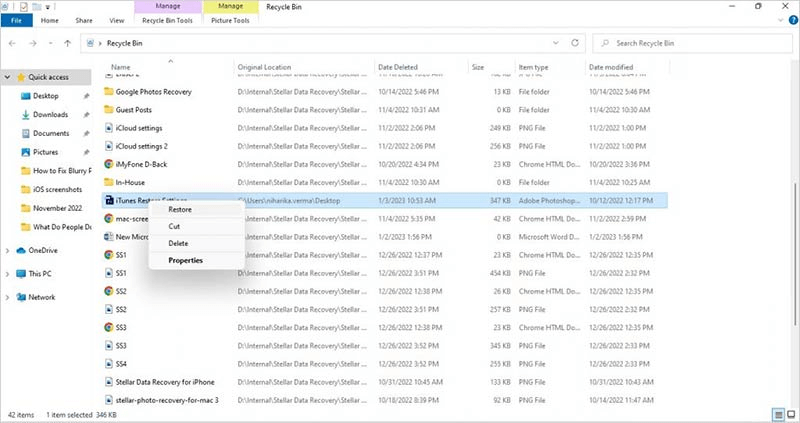Click the SS2 Chrome HTML icon
The width and height of the screenshot is (800, 423).
point(109,291)
